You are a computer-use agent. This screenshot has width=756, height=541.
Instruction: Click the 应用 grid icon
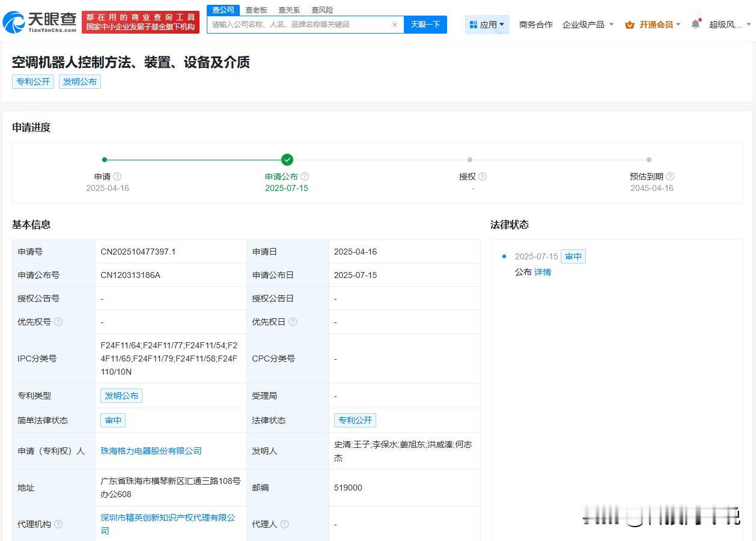point(474,25)
